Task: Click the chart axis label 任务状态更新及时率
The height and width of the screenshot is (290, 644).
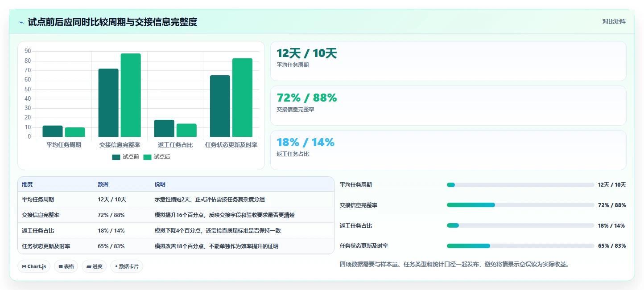Action: [231, 145]
